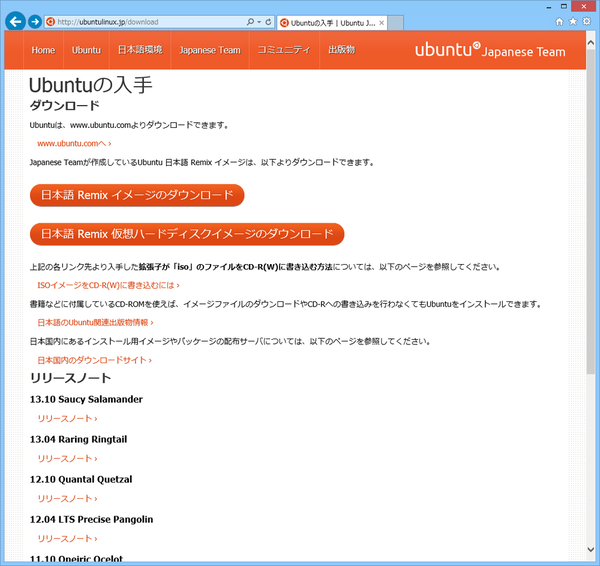
Task: Select the Ubuntuの入手 tab
Action: click(x=332, y=23)
